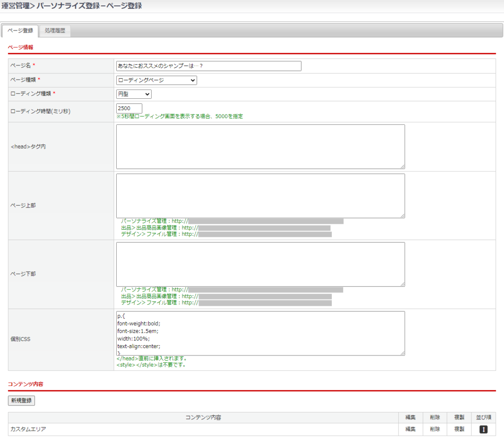The height and width of the screenshot is (441, 504).
Task: Click 編集 link in the カスタムエリア row
Action: pyautogui.click(x=410, y=429)
